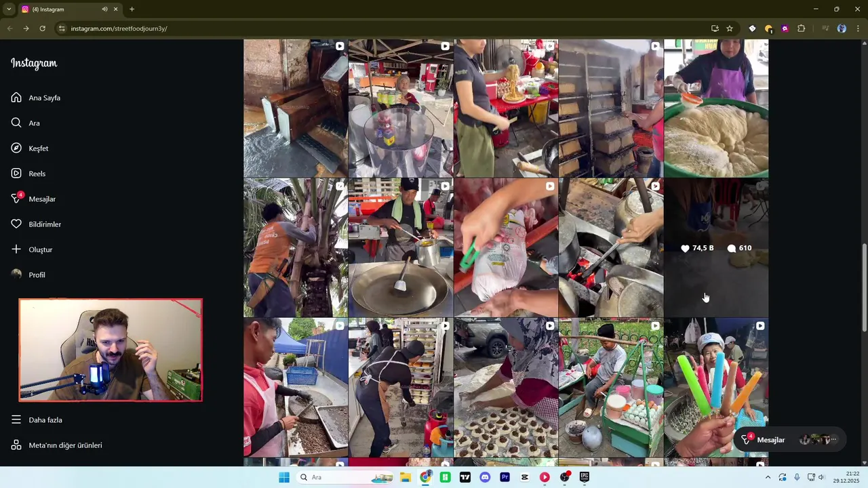
Task: Expand the tab search dropdown
Action: [9, 9]
